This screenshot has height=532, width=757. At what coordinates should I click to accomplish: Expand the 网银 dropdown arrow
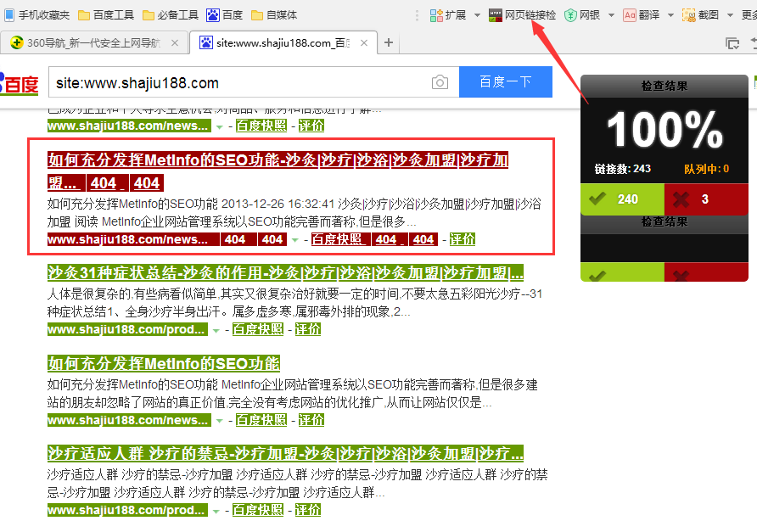coord(611,15)
